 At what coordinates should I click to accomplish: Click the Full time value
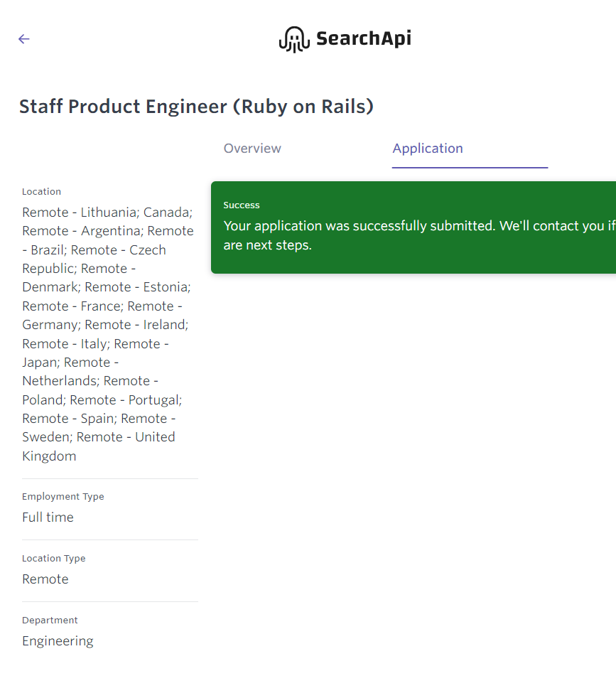(x=48, y=517)
